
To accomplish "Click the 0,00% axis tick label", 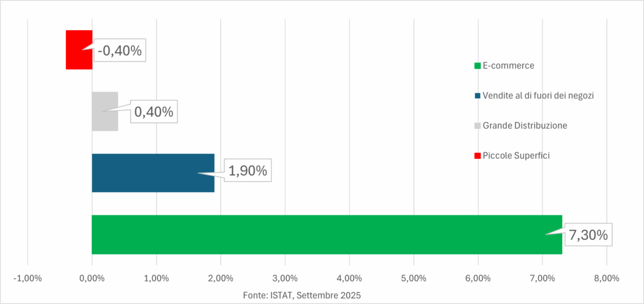I will pyautogui.click(x=92, y=278).
